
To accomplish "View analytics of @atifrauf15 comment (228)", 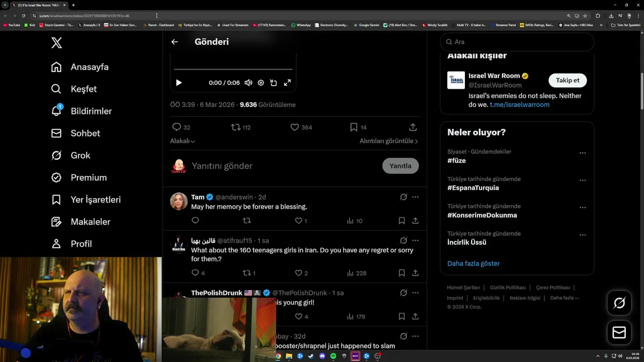I will coord(357,273).
